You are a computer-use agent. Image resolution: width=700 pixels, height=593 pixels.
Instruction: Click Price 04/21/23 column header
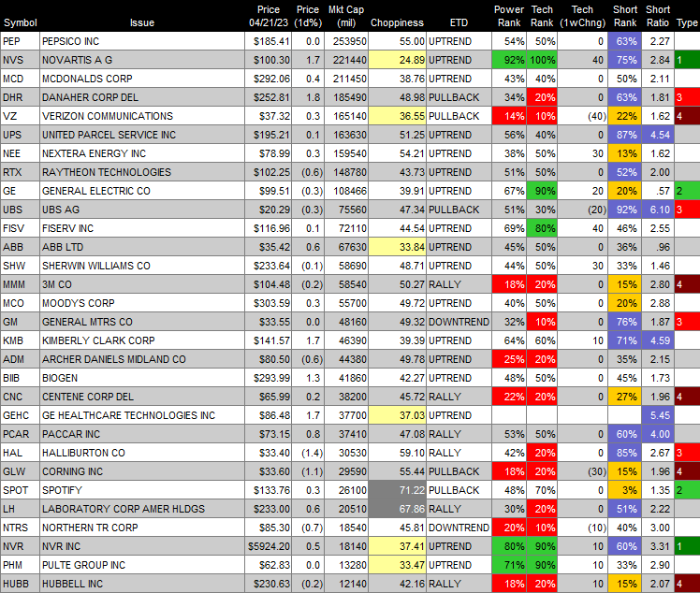tap(269, 16)
